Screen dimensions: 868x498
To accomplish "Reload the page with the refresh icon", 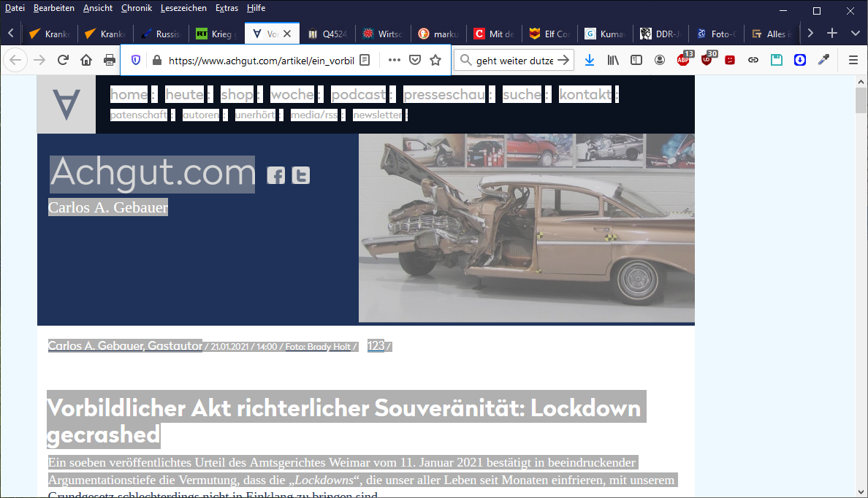I will [x=63, y=61].
